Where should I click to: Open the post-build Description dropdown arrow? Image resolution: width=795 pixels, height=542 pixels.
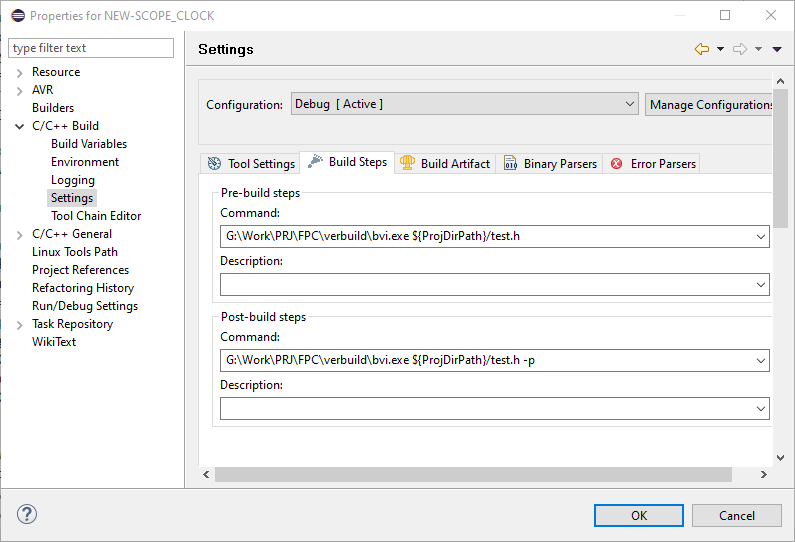761,409
